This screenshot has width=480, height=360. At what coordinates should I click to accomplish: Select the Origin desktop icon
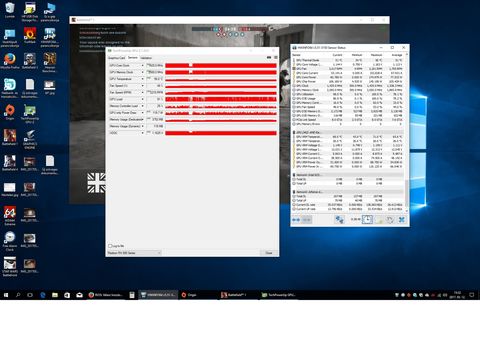10,112
